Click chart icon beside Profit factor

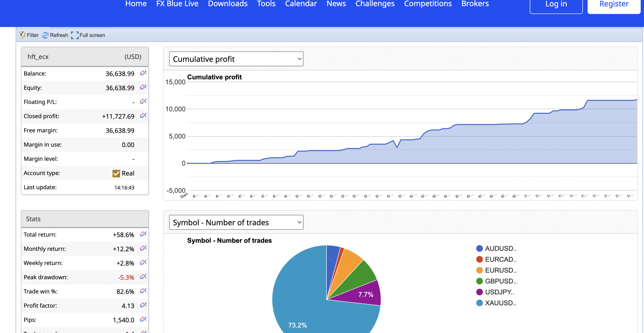(x=143, y=305)
